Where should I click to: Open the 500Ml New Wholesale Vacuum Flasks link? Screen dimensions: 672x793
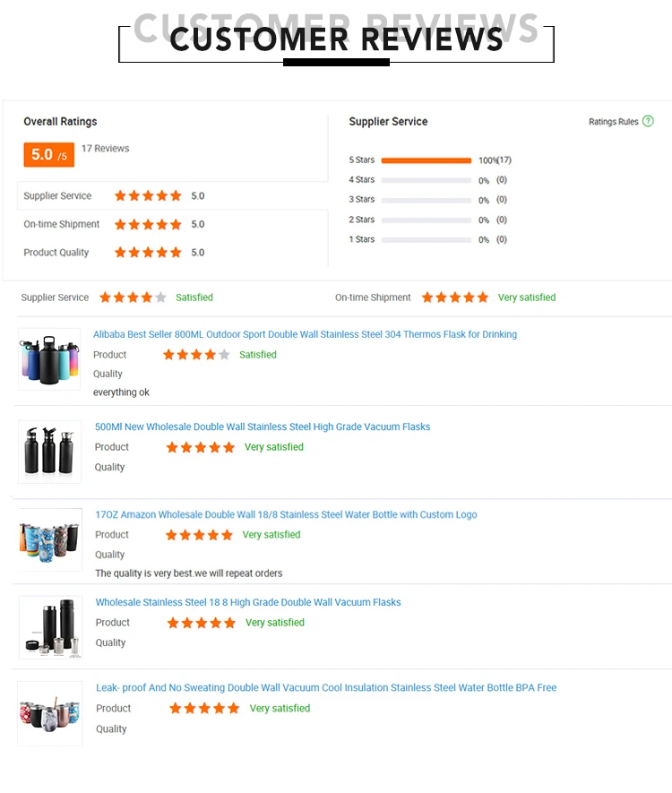tap(263, 427)
